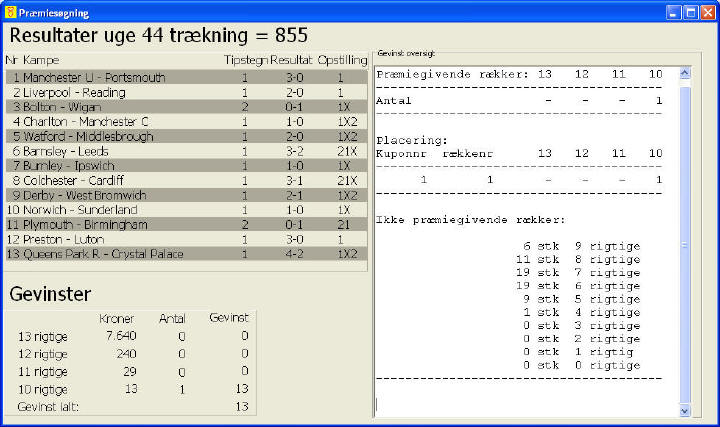Click the 'Tipstegn' column header

pos(246,60)
